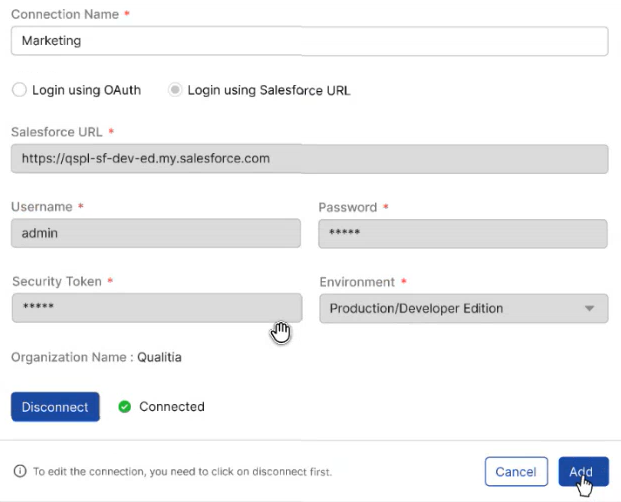Click the Organization Name Qualitia text
Viewport: 621px width, 502px height.
(x=96, y=357)
